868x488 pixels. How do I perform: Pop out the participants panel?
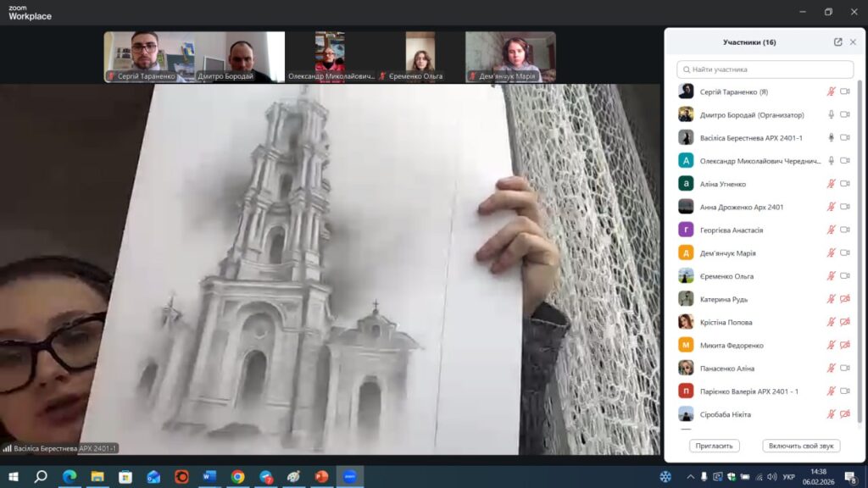click(x=837, y=42)
